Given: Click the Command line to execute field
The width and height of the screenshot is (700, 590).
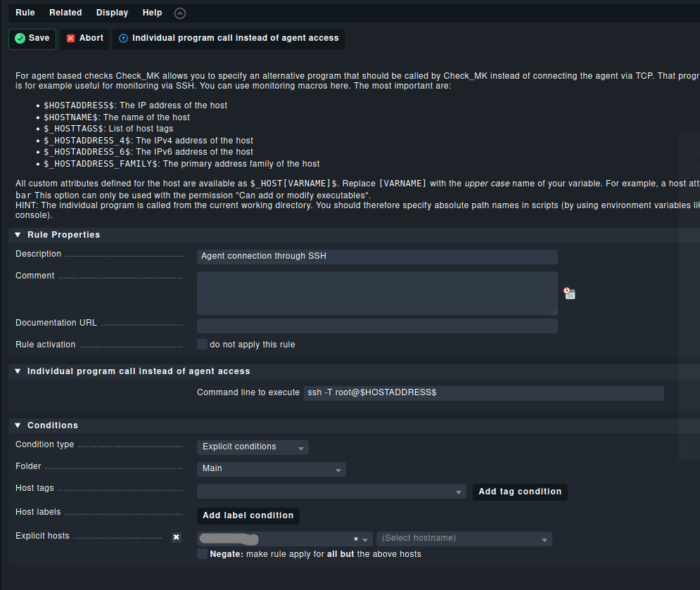Looking at the screenshot, I should pos(483,392).
